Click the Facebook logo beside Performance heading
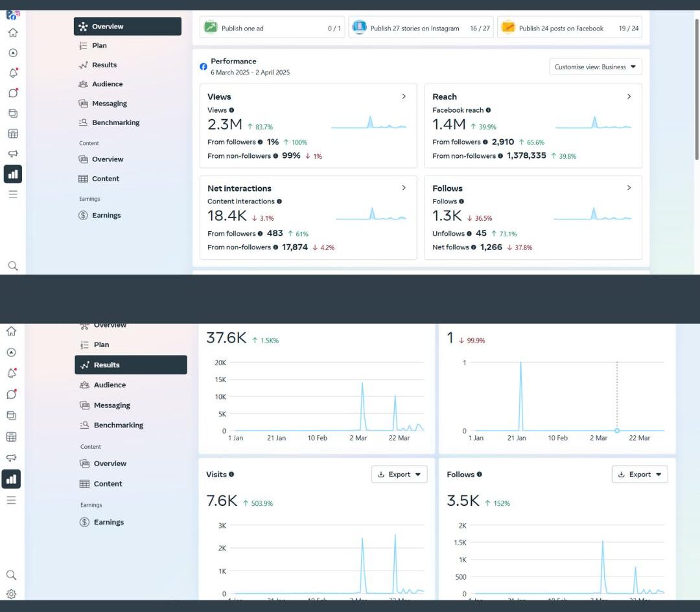Viewport: 700px width, 612px height. pos(204,67)
